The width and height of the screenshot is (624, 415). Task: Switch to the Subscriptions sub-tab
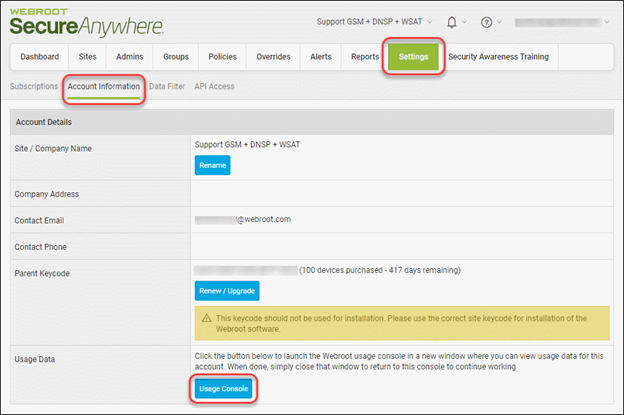(x=34, y=86)
